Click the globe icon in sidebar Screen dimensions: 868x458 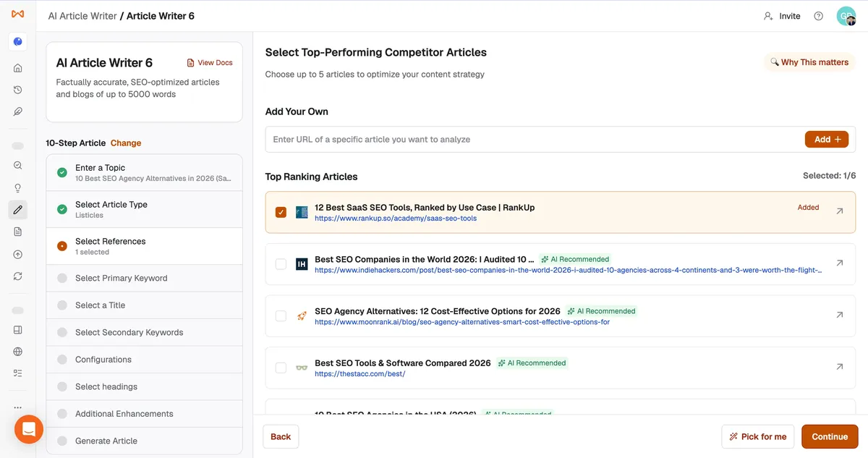(18, 352)
